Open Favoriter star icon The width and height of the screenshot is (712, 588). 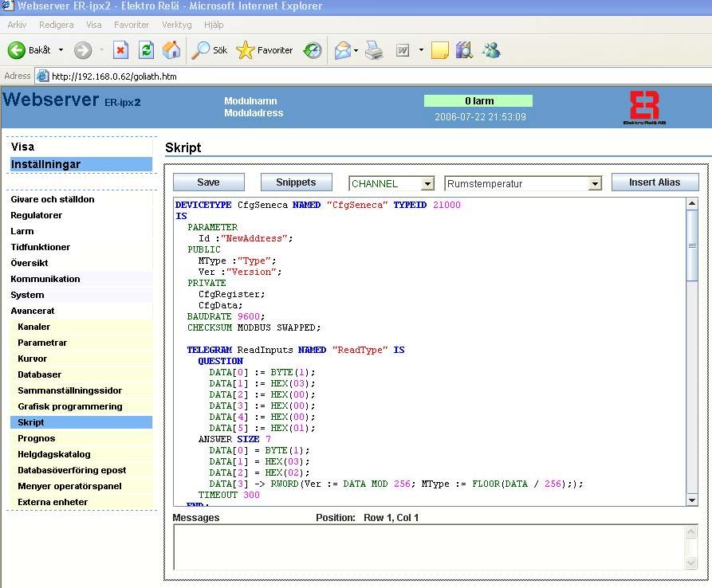246,50
